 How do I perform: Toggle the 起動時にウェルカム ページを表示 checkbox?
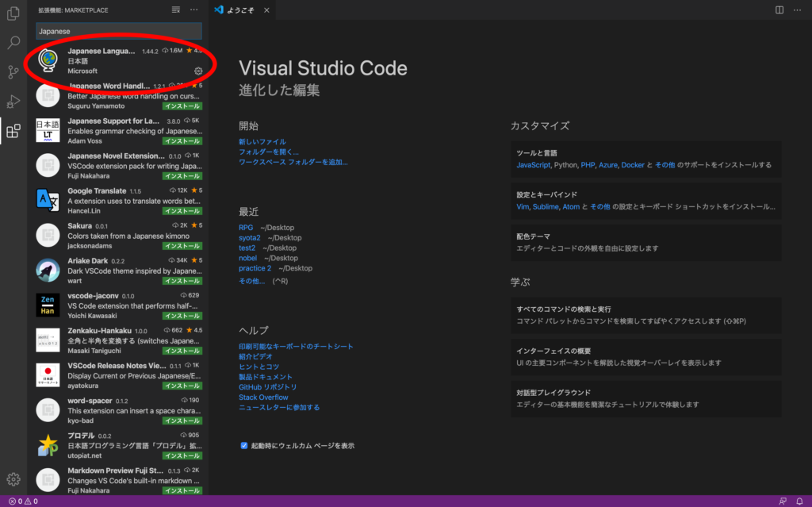pos(244,445)
